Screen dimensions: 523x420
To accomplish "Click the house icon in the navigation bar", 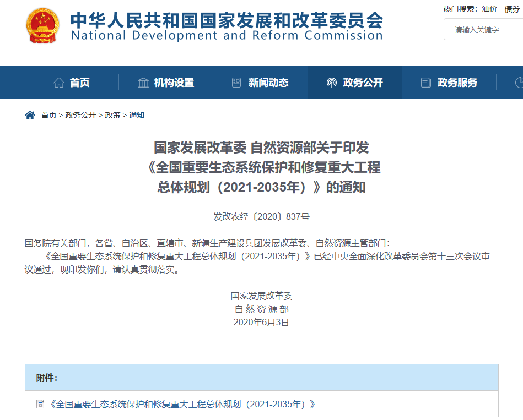I will (x=58, y=83).
